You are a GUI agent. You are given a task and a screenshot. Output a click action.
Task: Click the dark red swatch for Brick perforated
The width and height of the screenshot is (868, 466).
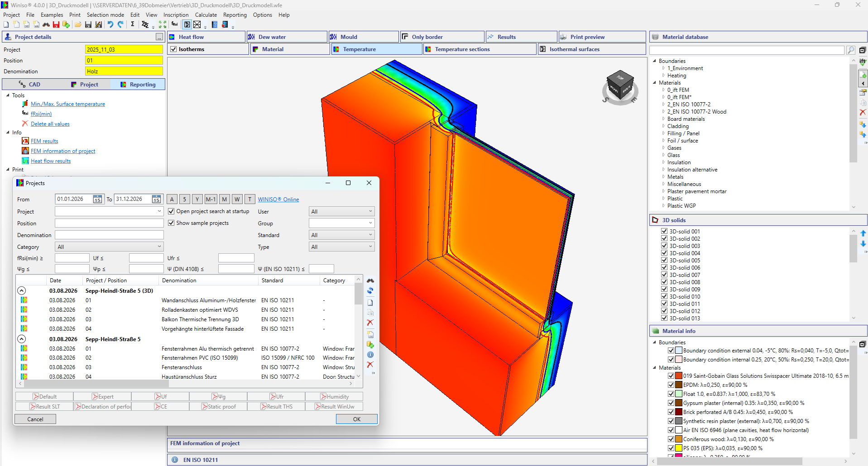[x=679, y=412]
